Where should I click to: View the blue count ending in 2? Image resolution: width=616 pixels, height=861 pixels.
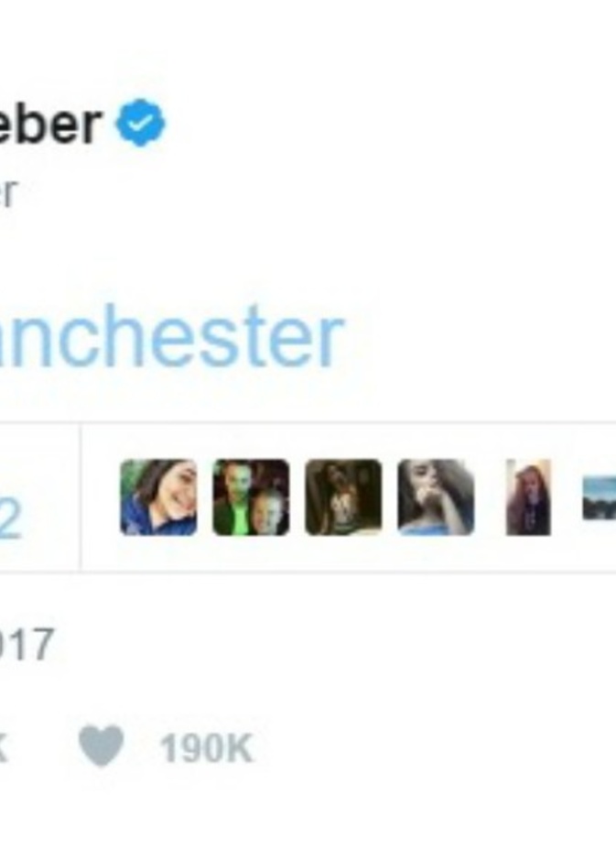pyautogui.click(x=10, y=520)
